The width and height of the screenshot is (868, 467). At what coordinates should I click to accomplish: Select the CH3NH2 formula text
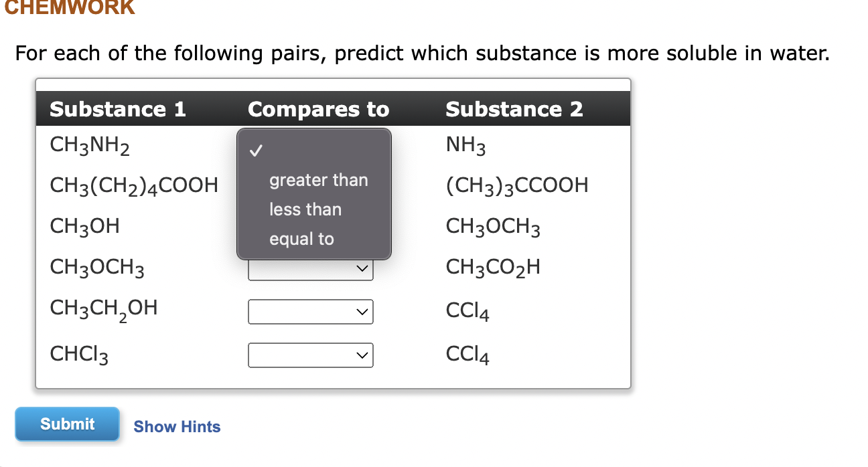[90, 145]
